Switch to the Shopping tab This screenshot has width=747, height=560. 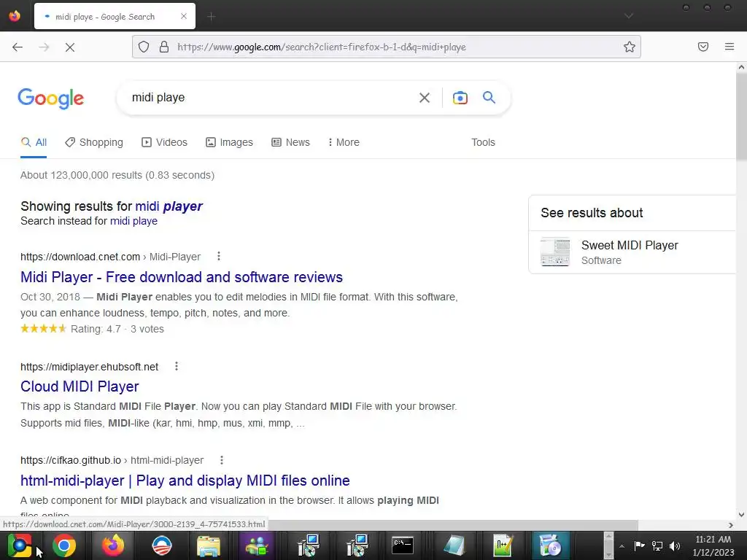[x=94, y=142]
